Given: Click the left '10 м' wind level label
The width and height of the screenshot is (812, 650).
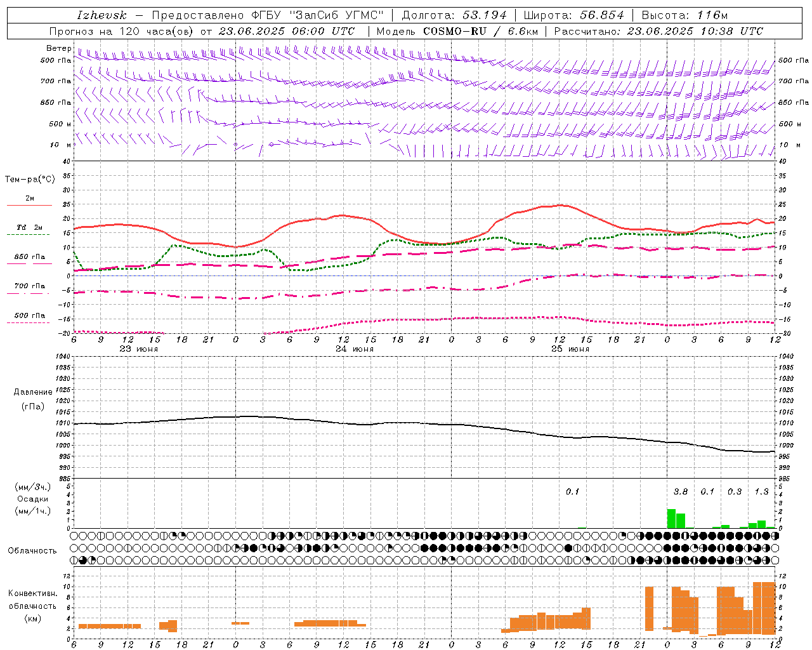Looking at the screenshot, I should (x=61, y=145).
